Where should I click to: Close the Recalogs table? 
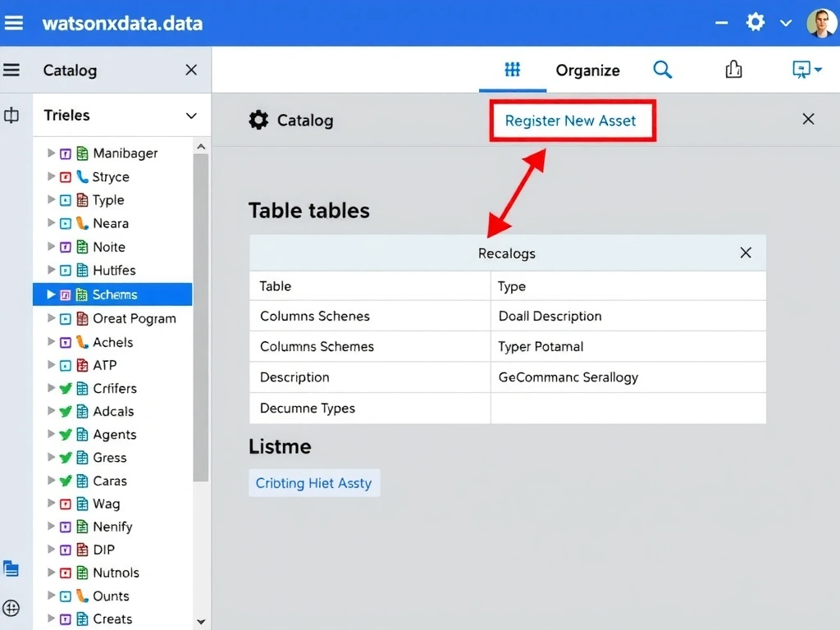pos(746,253)
